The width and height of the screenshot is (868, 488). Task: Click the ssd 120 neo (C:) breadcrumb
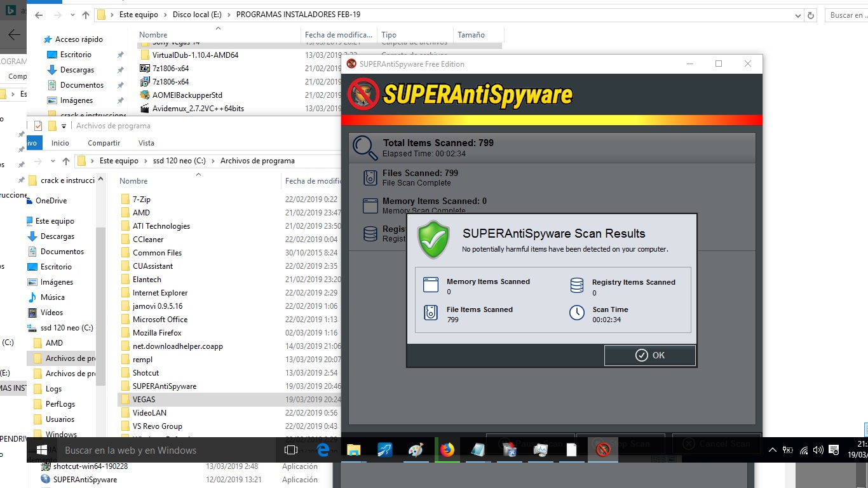coord(178,161)
